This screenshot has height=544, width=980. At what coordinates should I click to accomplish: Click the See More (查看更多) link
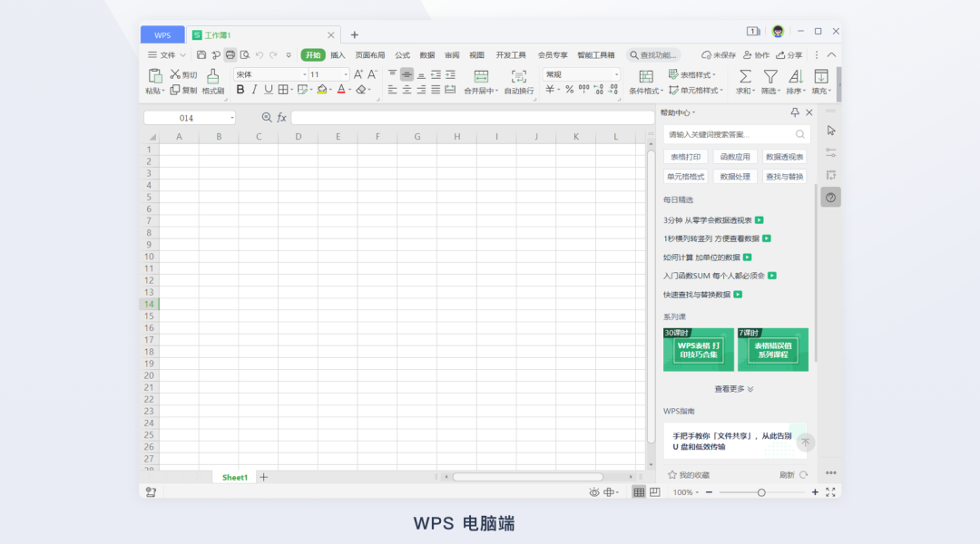click(734, 389)
